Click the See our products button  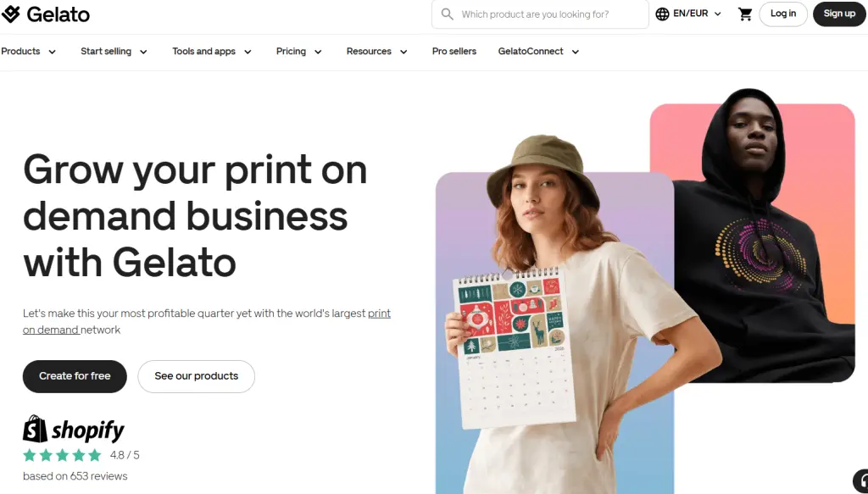(196, 376)
